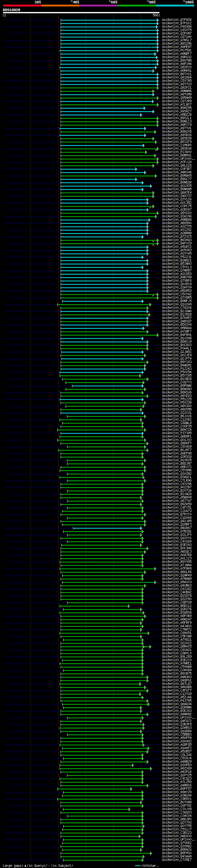Select the UniRef100_B1XNS9 entry
Image resolution: width=197 pixels, height=868 pixels.
point(177,379)
